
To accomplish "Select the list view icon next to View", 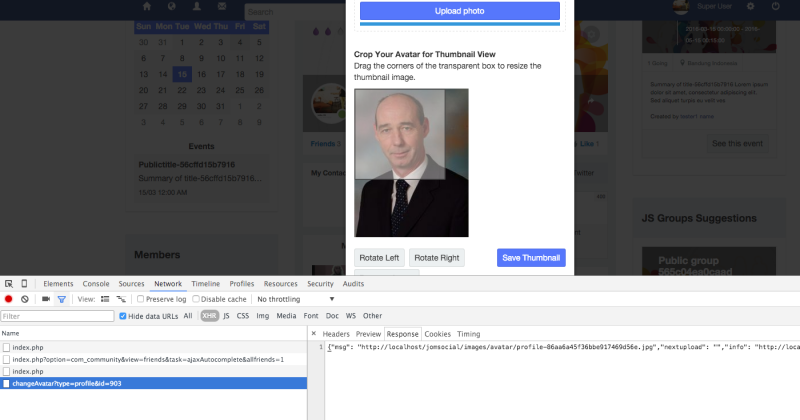I will (105, 299).
